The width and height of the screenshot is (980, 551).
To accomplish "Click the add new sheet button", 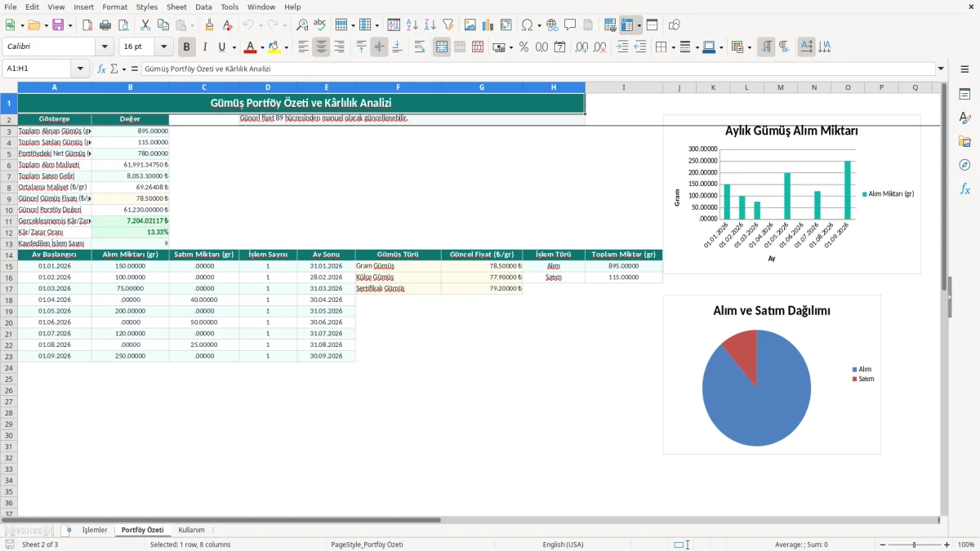I will [69, 530].
